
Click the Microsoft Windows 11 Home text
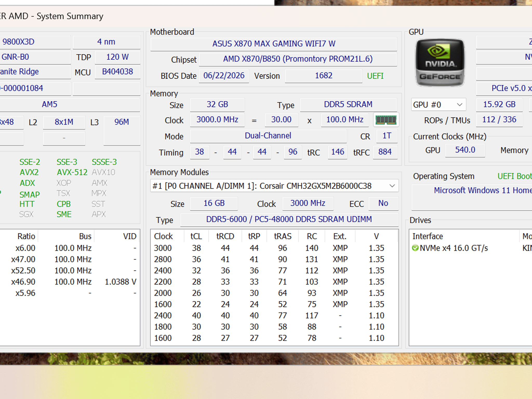pyautogui.click(x=483, y=190)
